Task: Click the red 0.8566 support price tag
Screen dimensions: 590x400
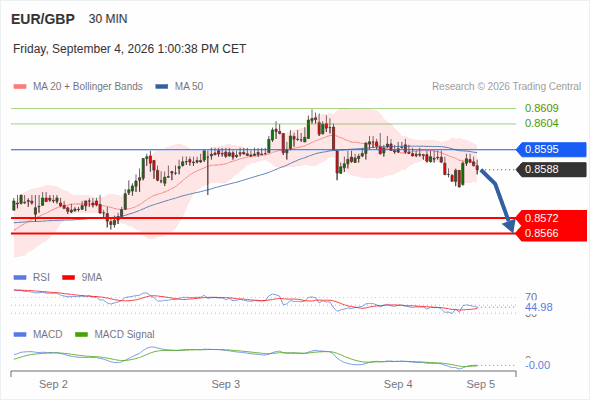Action: (x=551, y=233)
